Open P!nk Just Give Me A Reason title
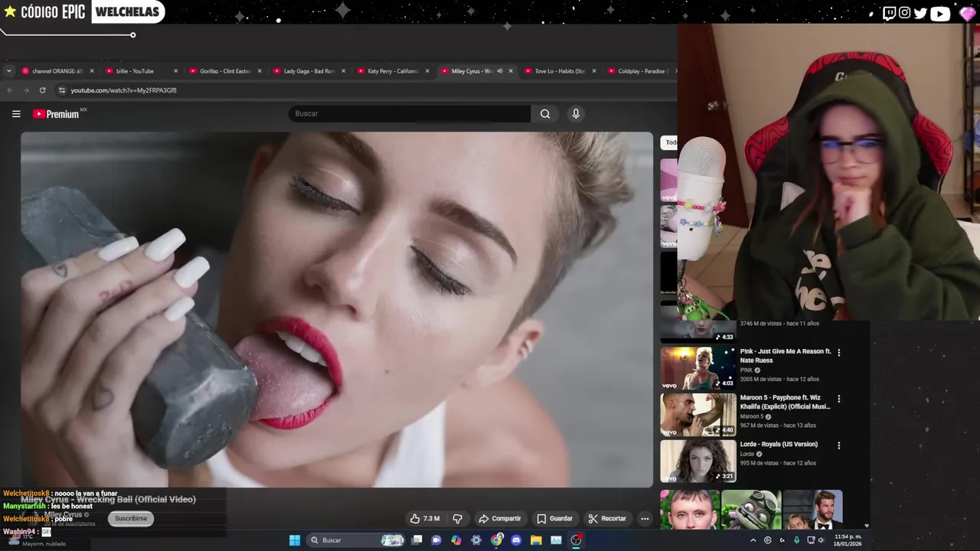 tap(786, 356)
